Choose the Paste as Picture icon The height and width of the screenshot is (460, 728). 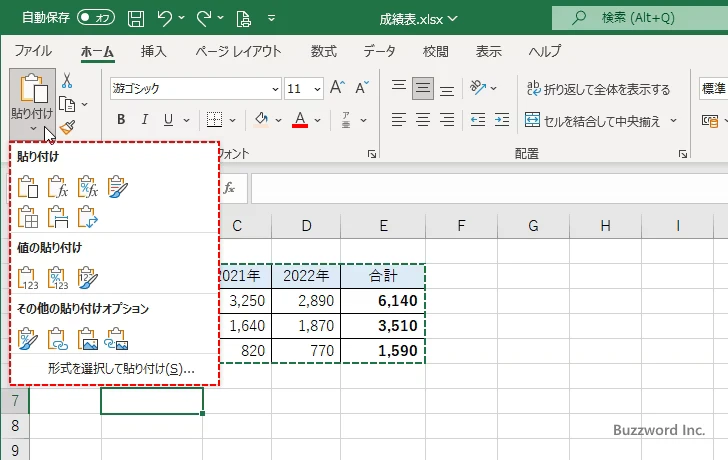[88, 338]
